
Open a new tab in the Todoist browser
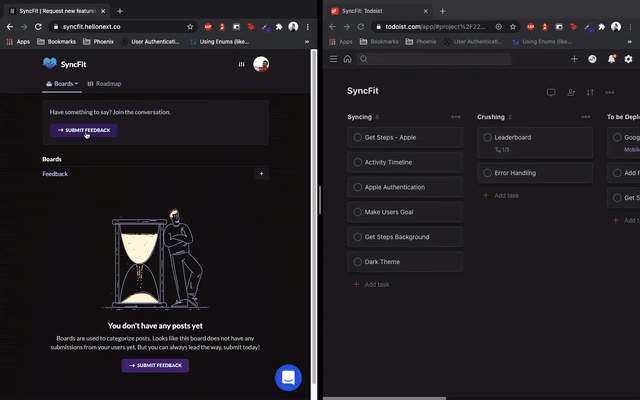pyautogui.click(x=442, y=11)
